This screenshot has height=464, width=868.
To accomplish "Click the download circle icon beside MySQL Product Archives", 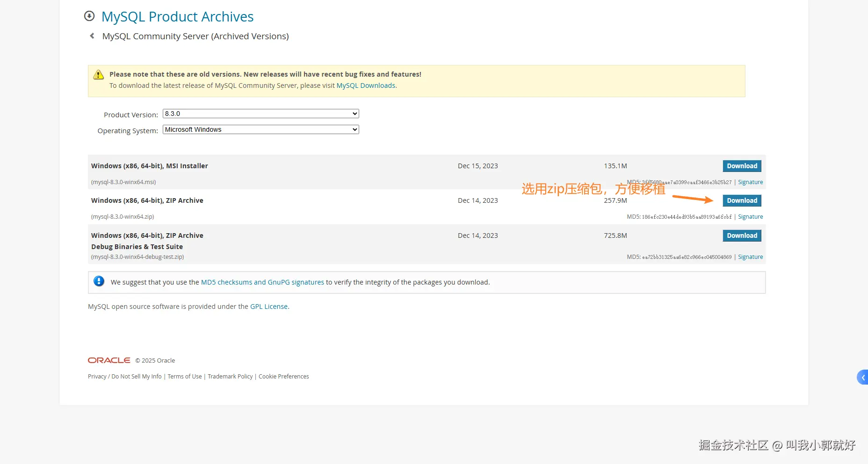I will click(x=89, y=16).
